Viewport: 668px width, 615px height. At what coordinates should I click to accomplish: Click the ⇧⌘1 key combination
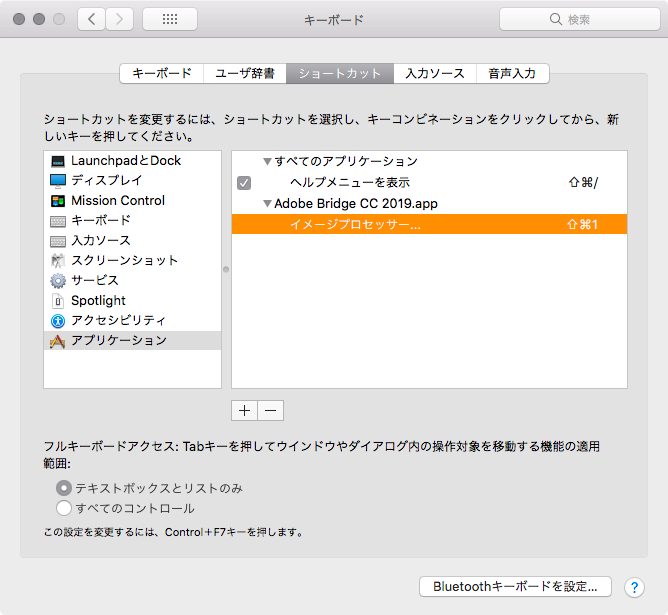tap(582, 224)
